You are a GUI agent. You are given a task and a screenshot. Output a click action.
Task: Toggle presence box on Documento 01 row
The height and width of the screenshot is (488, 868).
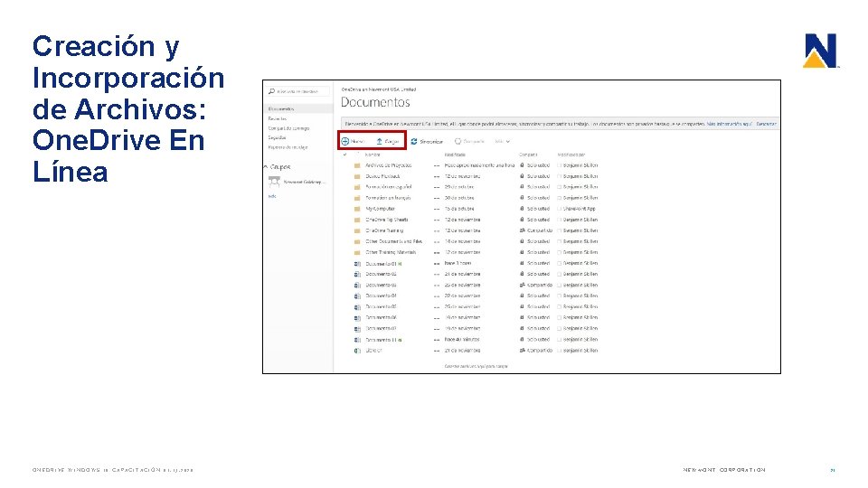pos(560,263)
